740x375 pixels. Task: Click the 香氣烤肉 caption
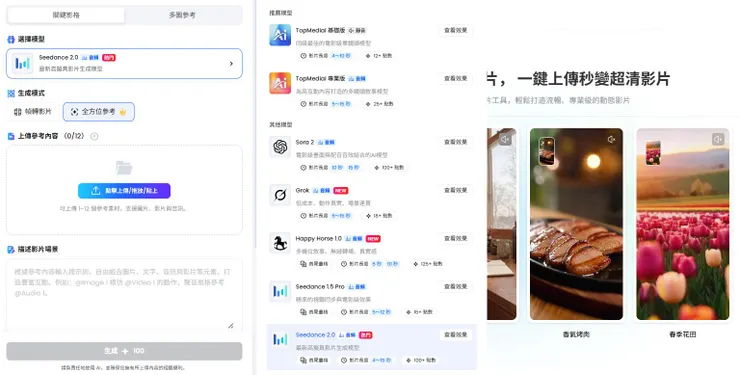[576, 334]
